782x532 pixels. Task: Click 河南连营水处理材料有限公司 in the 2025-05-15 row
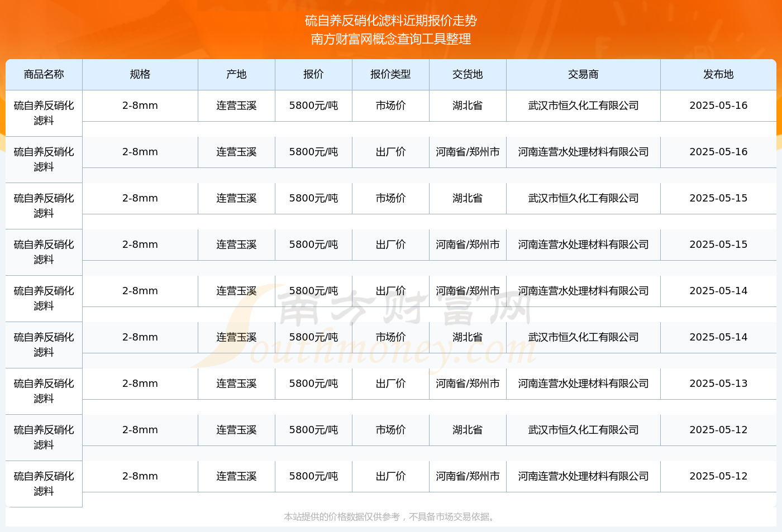pos(584,245)
